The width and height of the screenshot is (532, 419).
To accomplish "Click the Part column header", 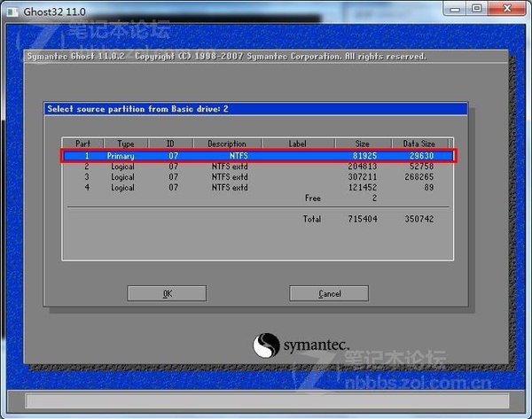I will (x=82, y=144).
